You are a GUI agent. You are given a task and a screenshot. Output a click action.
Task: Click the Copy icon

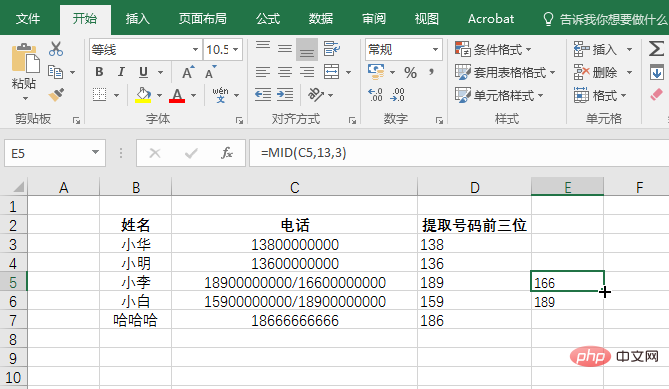56,72
